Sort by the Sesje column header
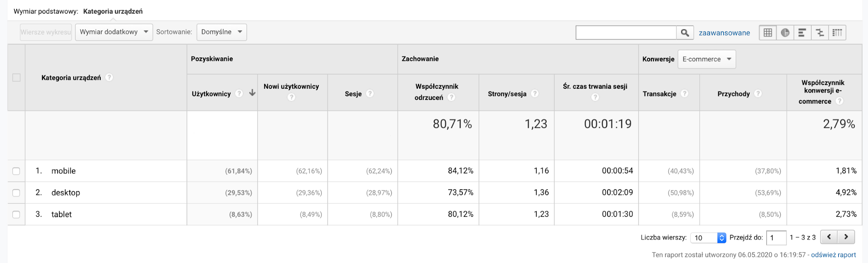This screenshot has width=868, height=263. point(353,94)
